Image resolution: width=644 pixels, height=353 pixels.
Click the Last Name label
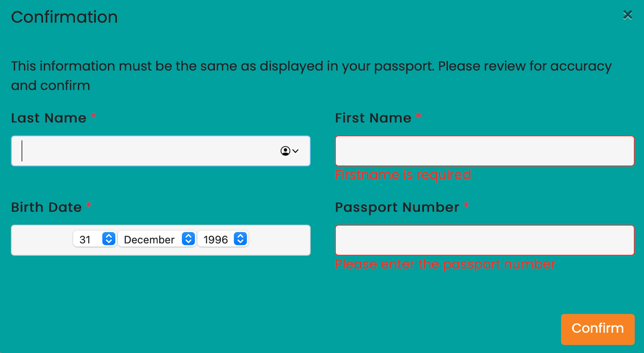tap(49, 118)
